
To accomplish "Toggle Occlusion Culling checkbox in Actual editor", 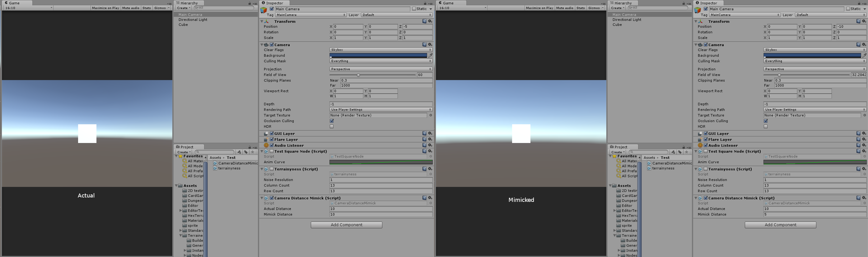I will click(332, 121).
